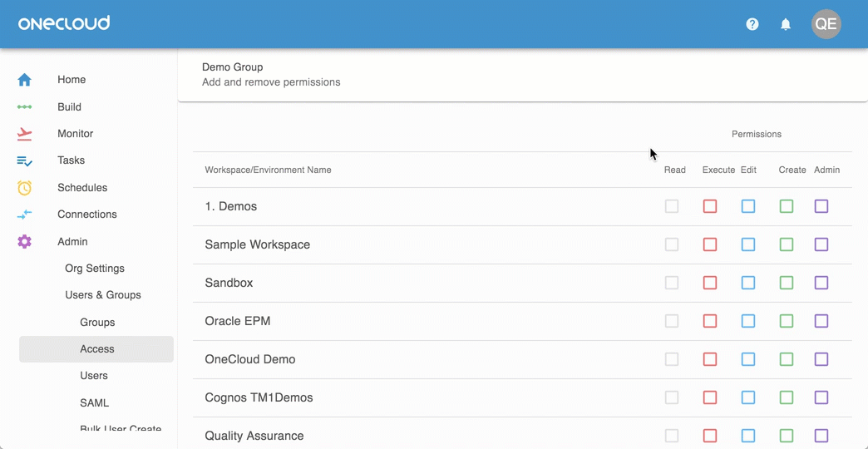Viewport: 868px width, 449px height.
Task: Click the 1. Demos workspace name
Action: (x=231, y=206)
